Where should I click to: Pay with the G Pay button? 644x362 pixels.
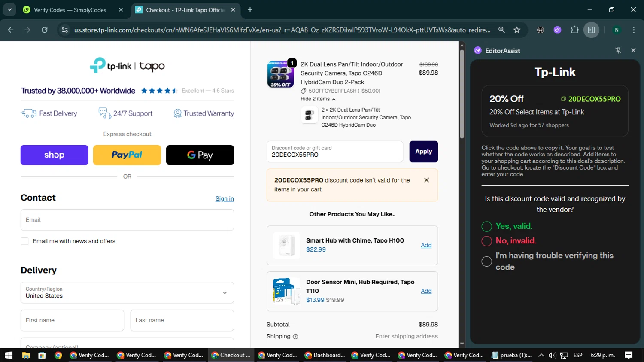[200, 155]
